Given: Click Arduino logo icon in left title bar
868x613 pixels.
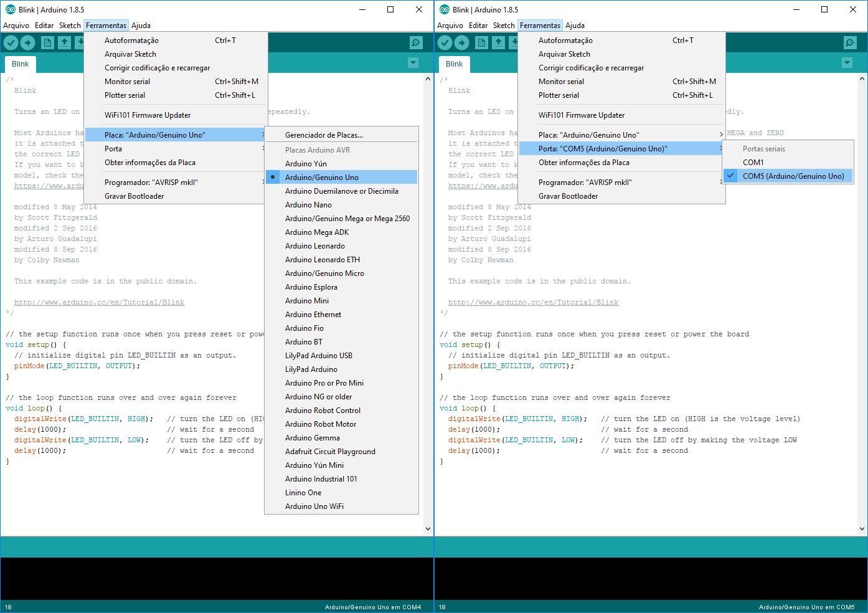Looking at the screenshot, I should coord(10,9).
